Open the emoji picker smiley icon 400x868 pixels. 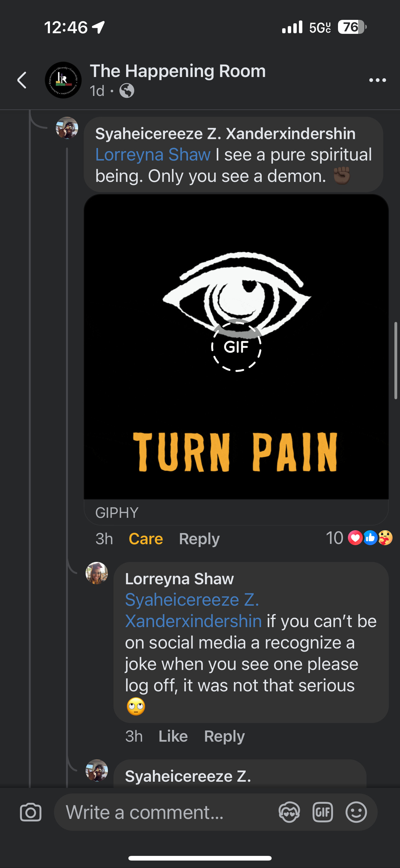356,812
